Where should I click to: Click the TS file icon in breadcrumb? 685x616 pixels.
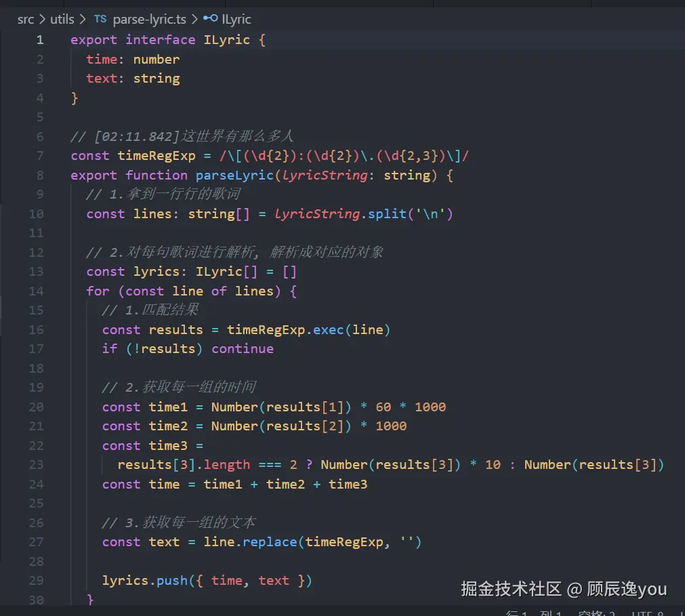[x=100, y=19]
